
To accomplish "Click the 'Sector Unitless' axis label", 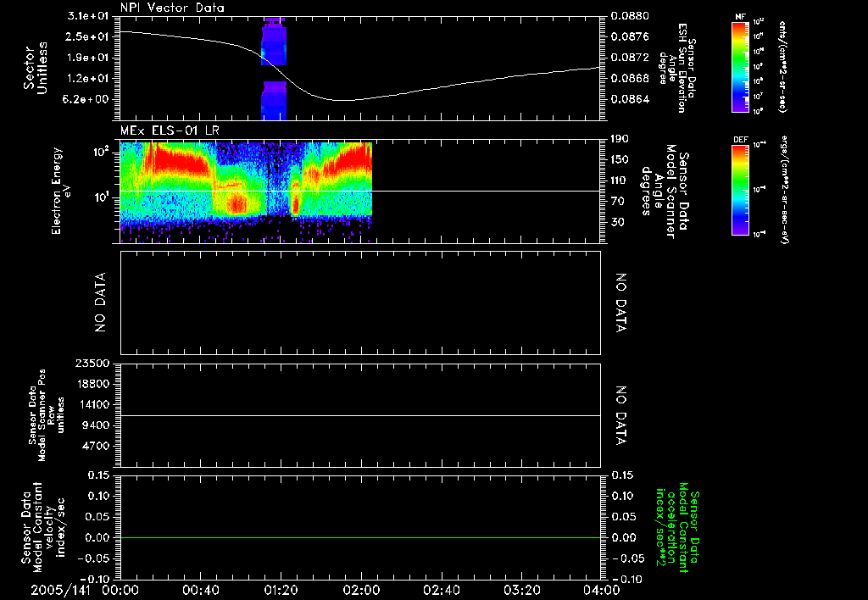I will coord(36,68).
